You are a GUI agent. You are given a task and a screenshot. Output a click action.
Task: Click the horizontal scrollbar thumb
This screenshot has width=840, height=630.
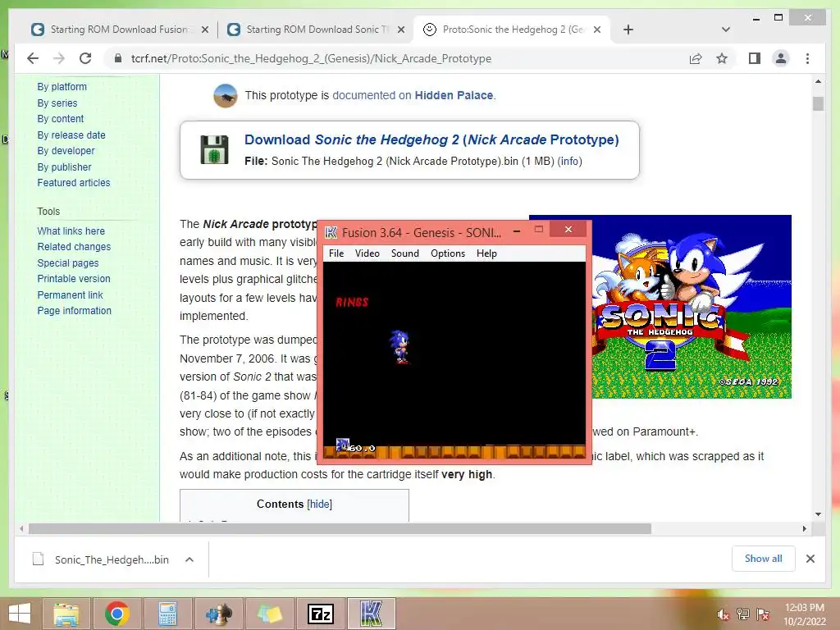(340, 529)
